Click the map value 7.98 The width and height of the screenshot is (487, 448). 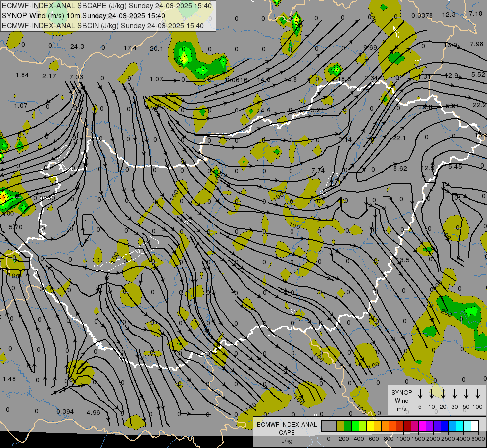point(477,44)
